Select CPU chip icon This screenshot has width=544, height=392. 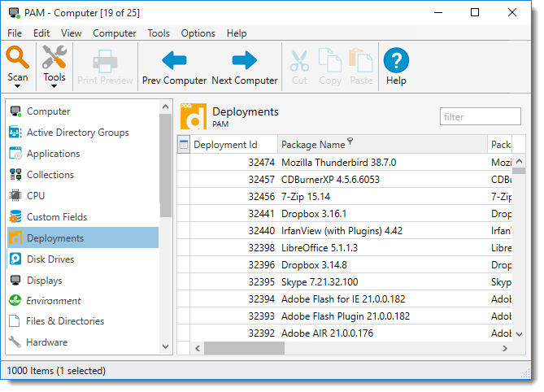[x=15, y=196]
